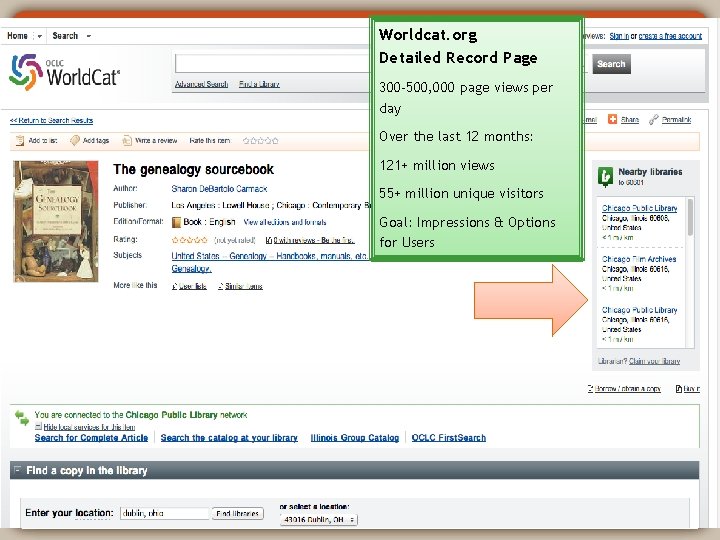This screenshot has height=540, width=720.
Task: Click the Sign in link
Action: 619,36
